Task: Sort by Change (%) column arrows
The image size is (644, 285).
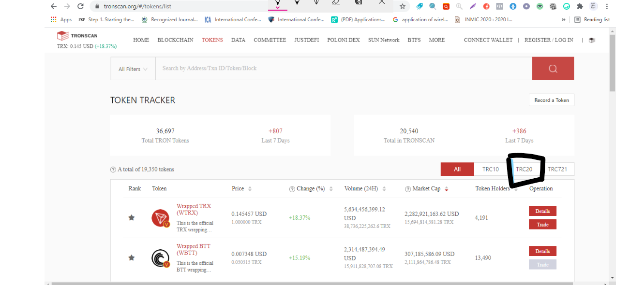Action: point(330,189)
